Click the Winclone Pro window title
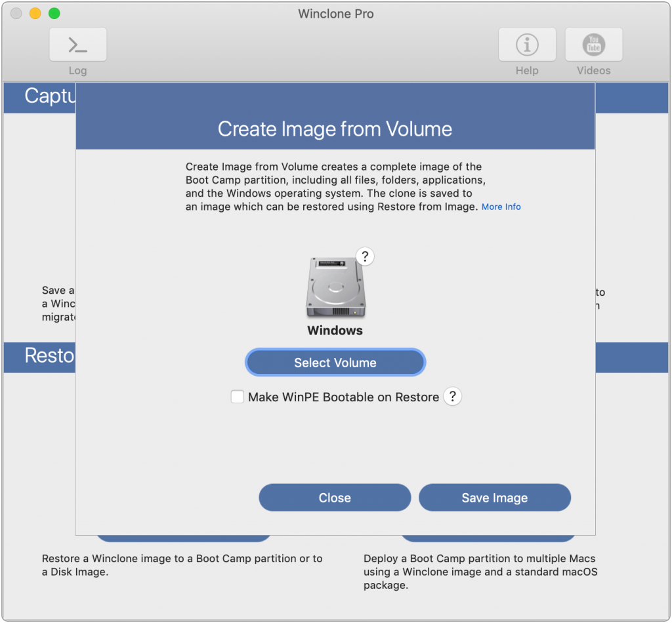Image resolution: width=672 pixels, height=623 pixels. click(x=335, y=13)
